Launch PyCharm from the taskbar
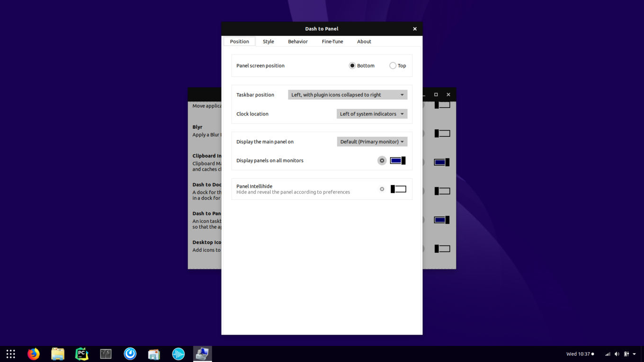The height and width of the screenshot is (362, 644). click(x=82, y=354)
